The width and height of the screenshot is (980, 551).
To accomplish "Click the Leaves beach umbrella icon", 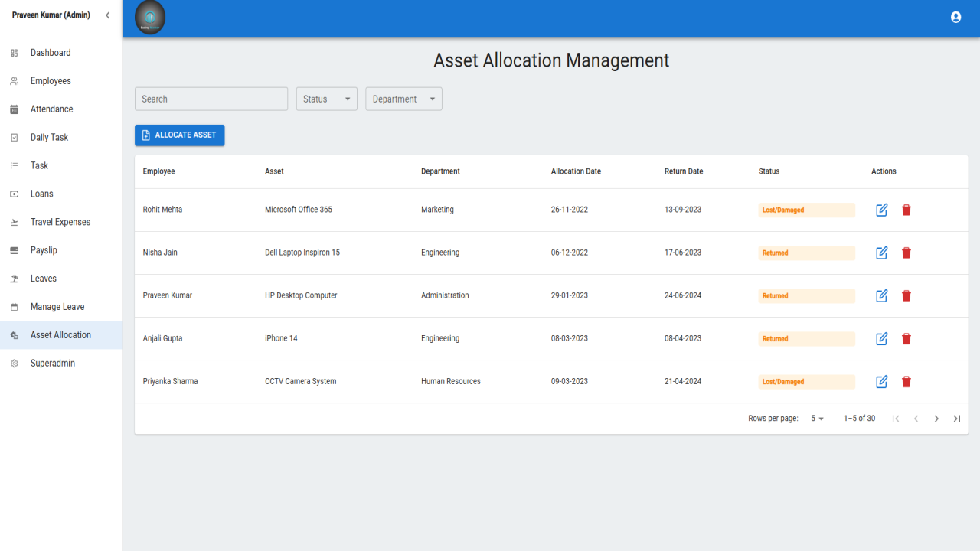I will [x=14, y=279].
